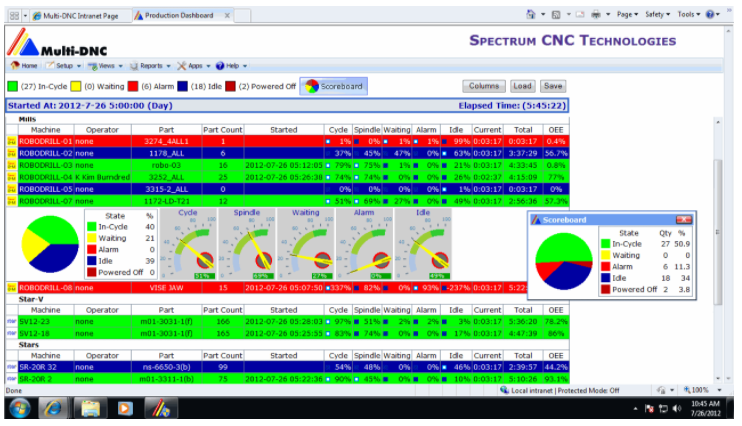Open a new blank browser tab
The image size is (742, 426).
tap(242, 16)
